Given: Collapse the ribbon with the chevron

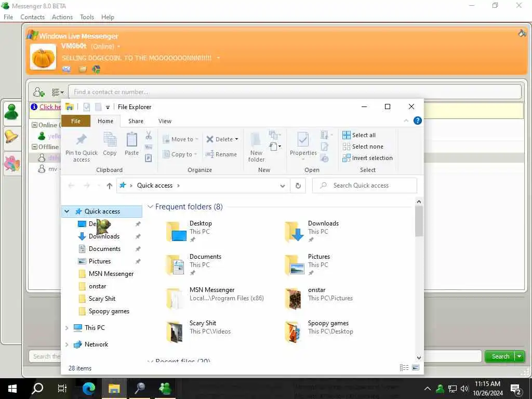Looking at the screenshot, I should point(406,121).
